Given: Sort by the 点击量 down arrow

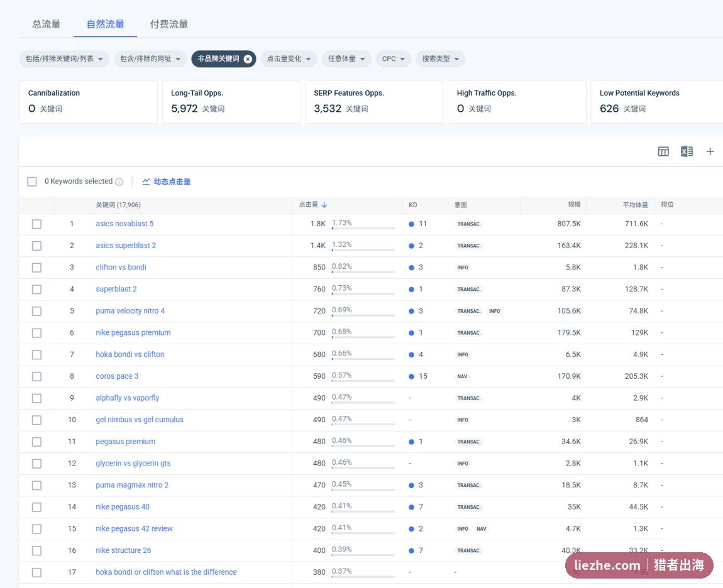Looking at the screenshot, I should 324,205.
